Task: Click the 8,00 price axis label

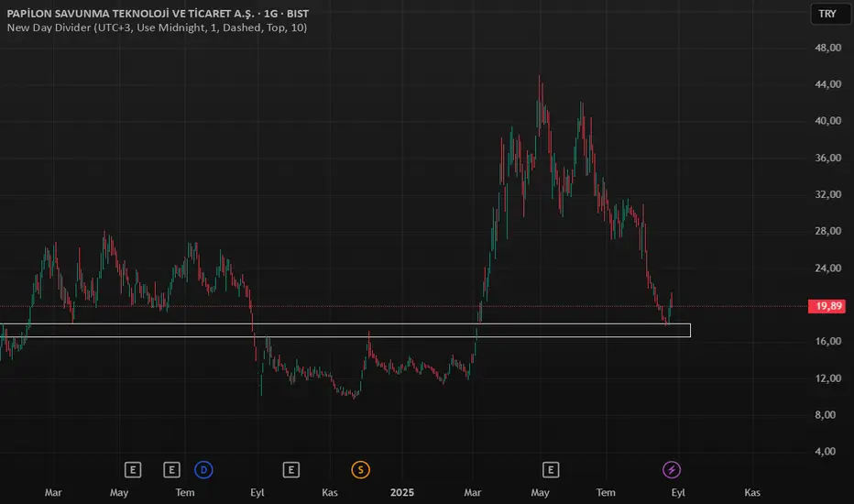Action: pyautogui.click(x=825, y=414)
